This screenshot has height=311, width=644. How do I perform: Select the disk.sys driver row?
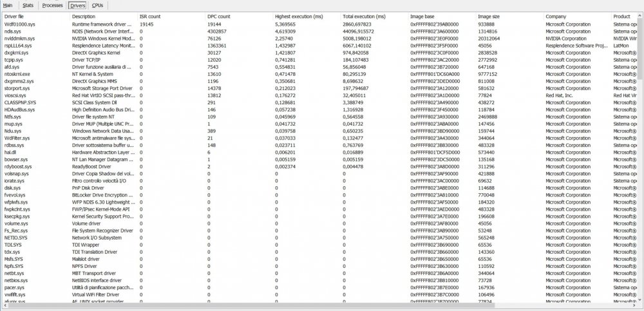pos(319,188)
